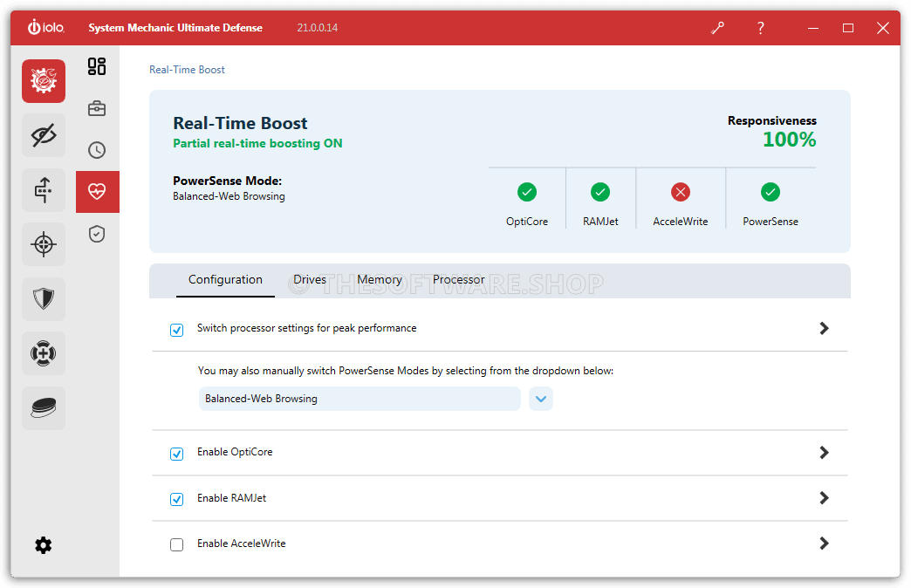
Task: Open the crosshair target sidebar icon
Action: (x=44, y=244)
